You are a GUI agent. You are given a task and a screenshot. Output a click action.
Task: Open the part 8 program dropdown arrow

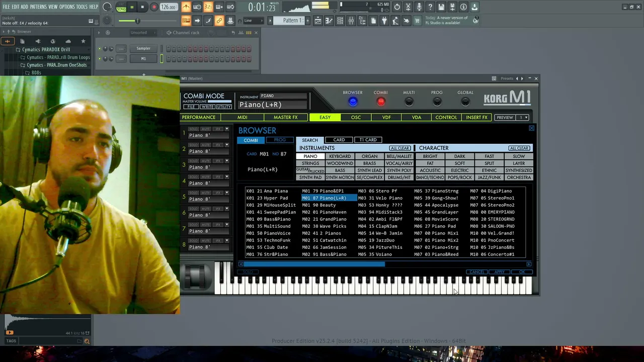[227, 241]
